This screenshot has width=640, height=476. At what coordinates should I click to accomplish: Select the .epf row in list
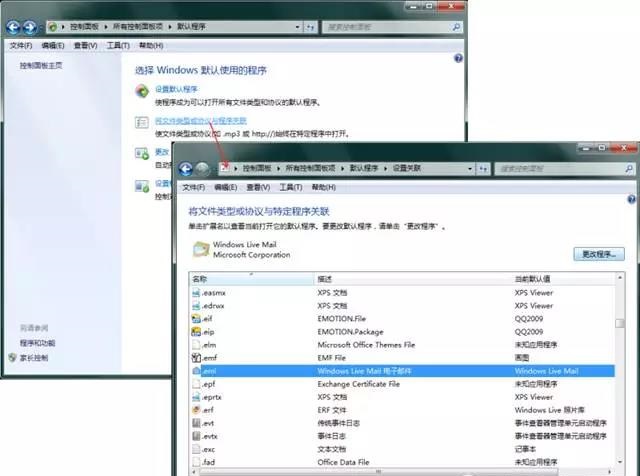[x=403, y=384]
